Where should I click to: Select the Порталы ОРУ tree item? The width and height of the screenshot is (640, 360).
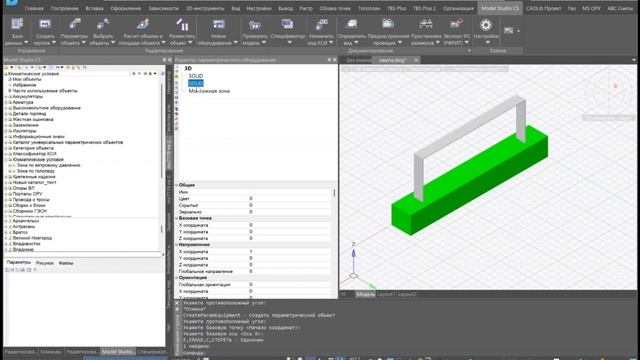click(x=27, y=194)
